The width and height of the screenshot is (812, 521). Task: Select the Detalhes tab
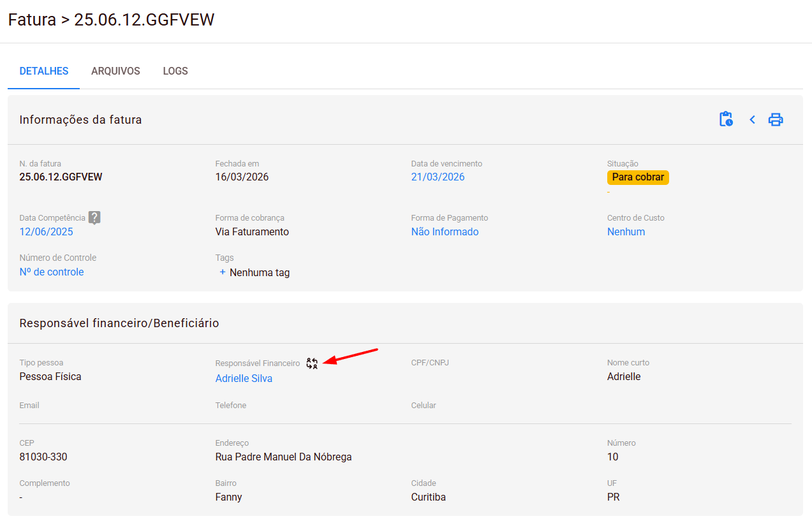pyautogui.click(x=44, y=71)
